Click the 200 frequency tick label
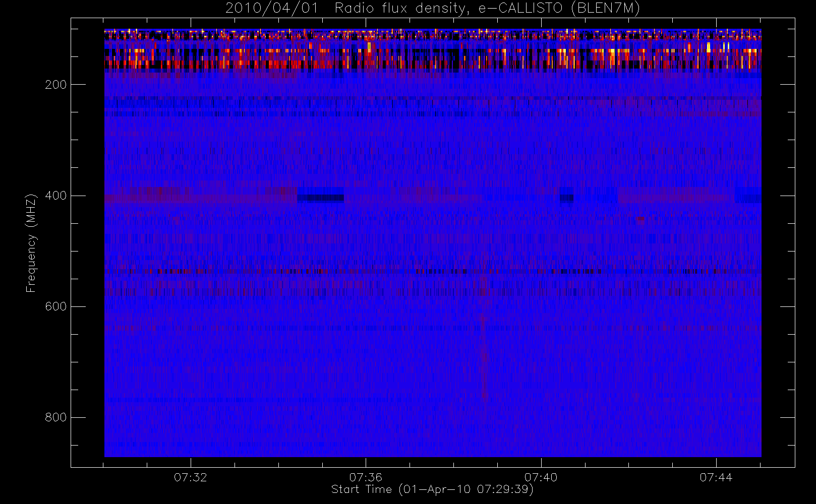Viewport: 816px width, 504px height. [x=55, y=85]
